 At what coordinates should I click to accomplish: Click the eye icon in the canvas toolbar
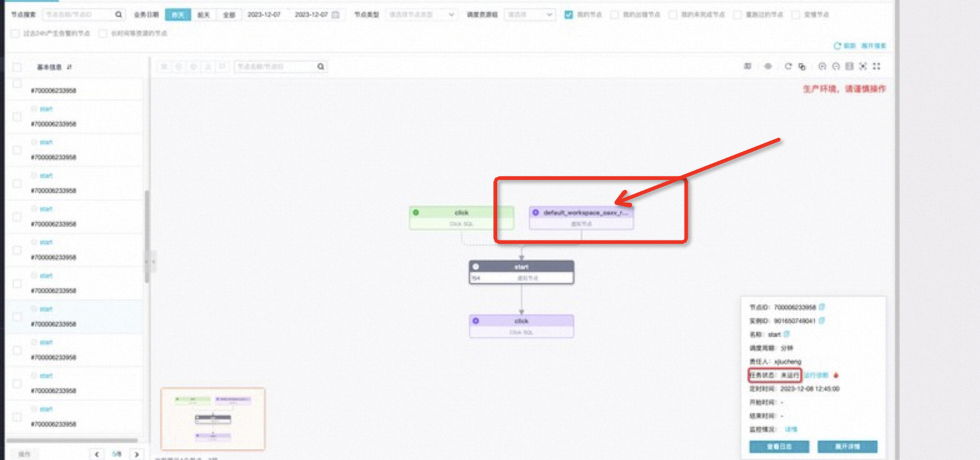[x=768, y=66]
